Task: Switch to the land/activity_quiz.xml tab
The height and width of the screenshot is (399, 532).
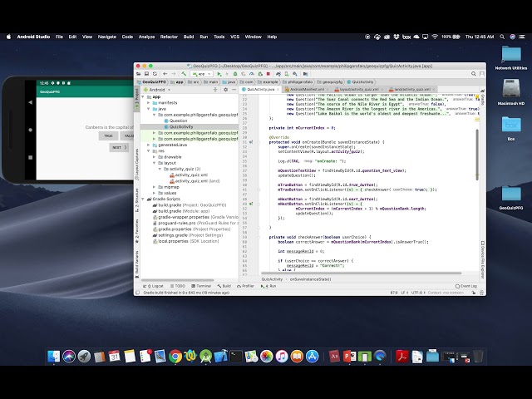Action: 413,89
